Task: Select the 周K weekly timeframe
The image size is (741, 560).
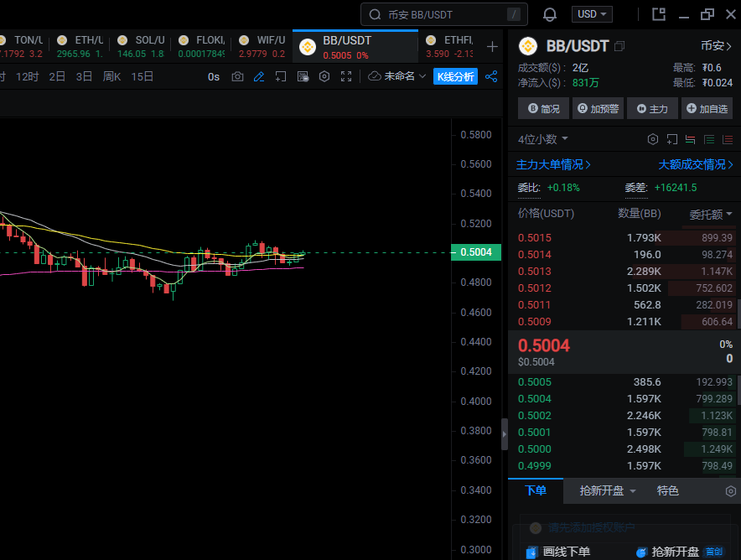Action: pos(111,76)
